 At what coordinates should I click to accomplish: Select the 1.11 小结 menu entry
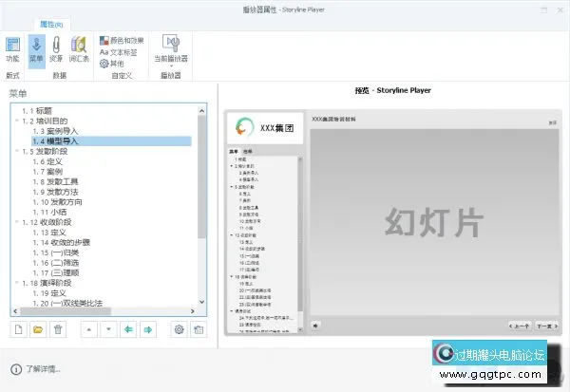(x=49, y=213)
